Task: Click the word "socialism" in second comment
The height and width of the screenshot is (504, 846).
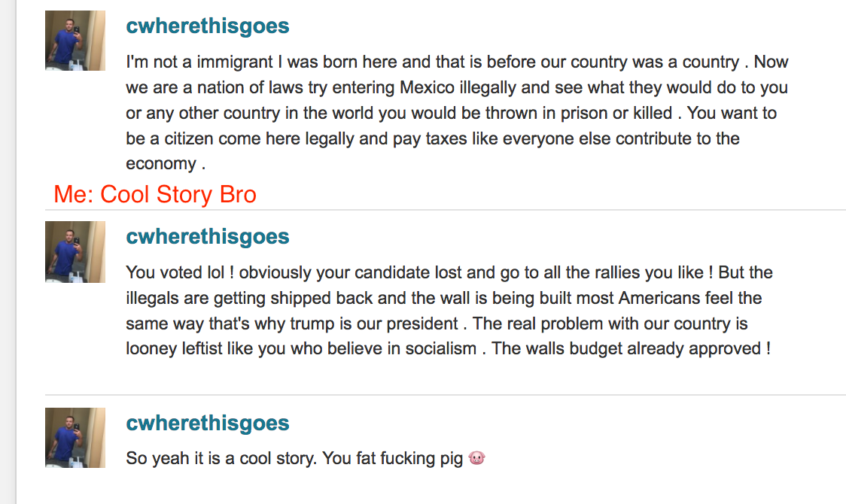Action: pos(441,349)
